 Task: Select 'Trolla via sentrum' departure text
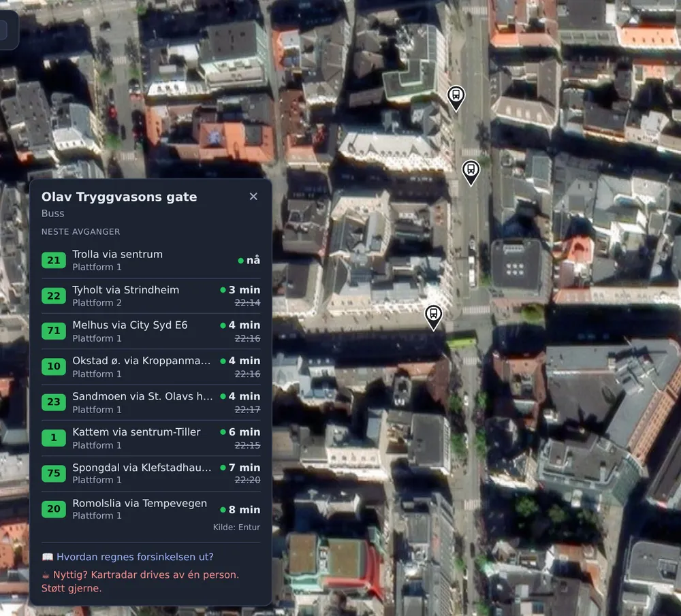[x=117, y=255]
